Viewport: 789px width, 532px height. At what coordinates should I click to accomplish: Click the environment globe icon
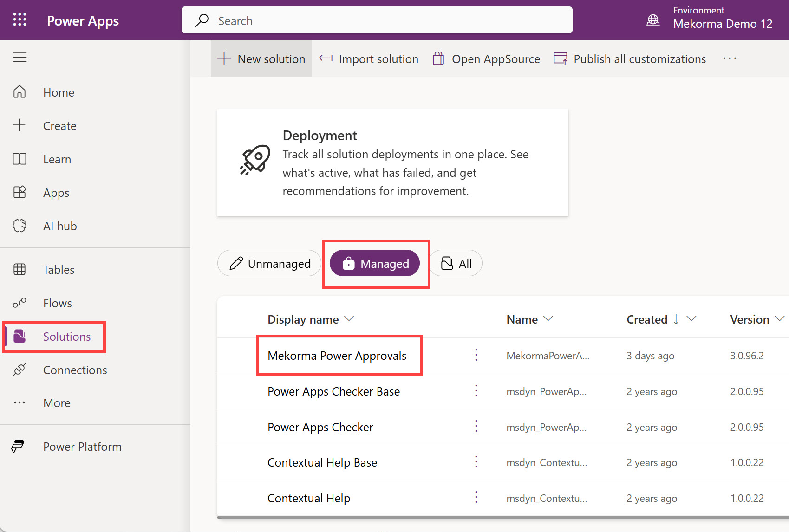pos(653,20)
